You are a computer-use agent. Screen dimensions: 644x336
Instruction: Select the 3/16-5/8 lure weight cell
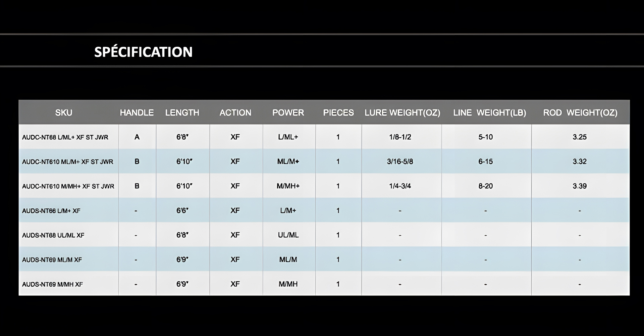(400, 161)
